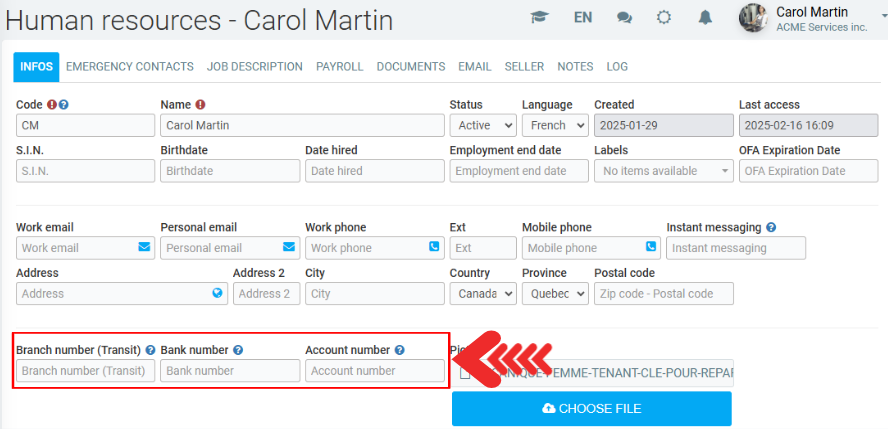Screen dimensions: 888x429
Task: Click help icon beside Branch number (Transit)
Action: [x=150, y=350]
